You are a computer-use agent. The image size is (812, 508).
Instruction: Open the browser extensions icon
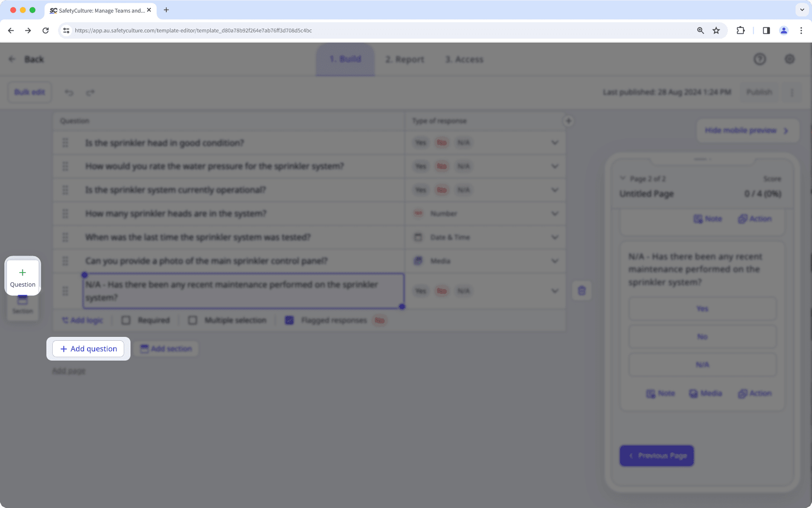[740, 30]
